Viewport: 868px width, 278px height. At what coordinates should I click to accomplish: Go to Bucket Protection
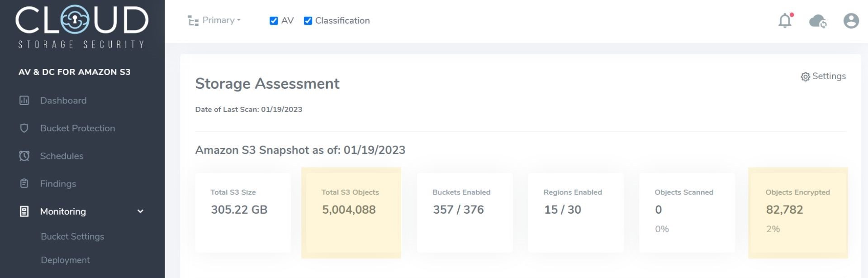point(77,128)
